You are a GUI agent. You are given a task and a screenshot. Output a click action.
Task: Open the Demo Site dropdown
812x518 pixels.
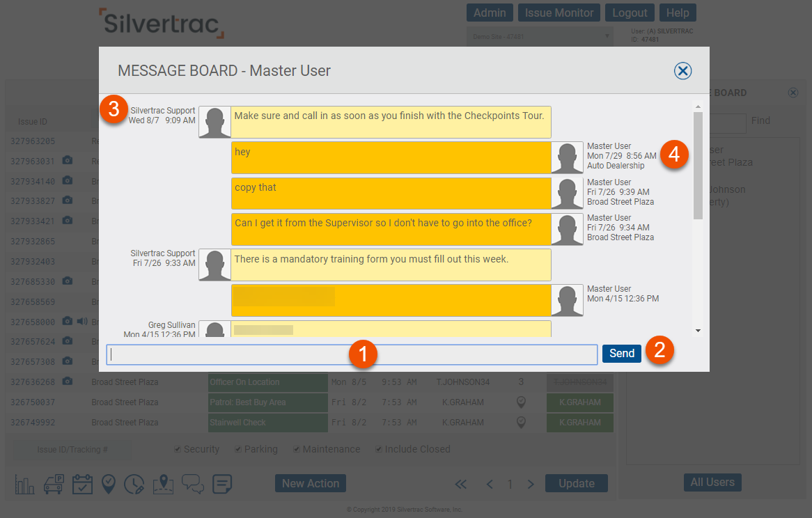tap(540, 37)
